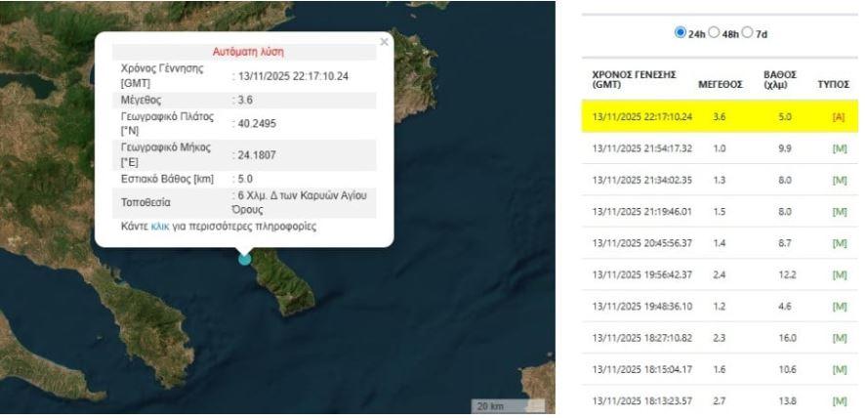Screen dimensions: 868x418
Task: Select the 7d time range
Action: tap(749, 33)
